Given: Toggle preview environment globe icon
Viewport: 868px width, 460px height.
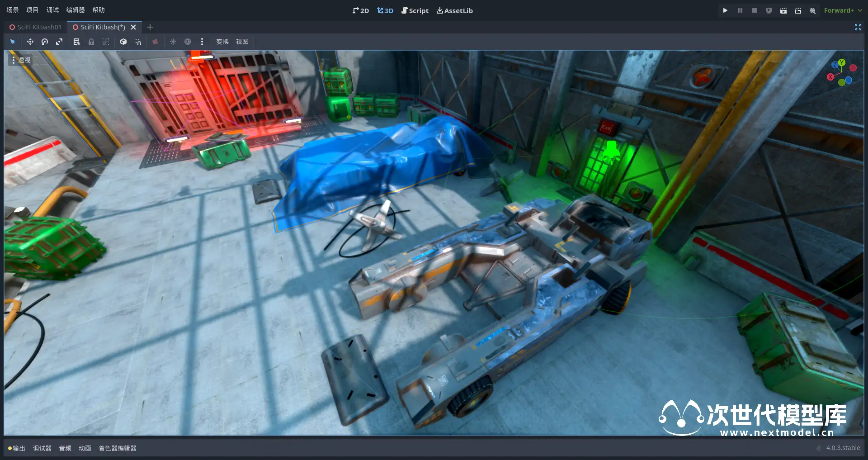Looking at the screenshot, I should 188,42.
